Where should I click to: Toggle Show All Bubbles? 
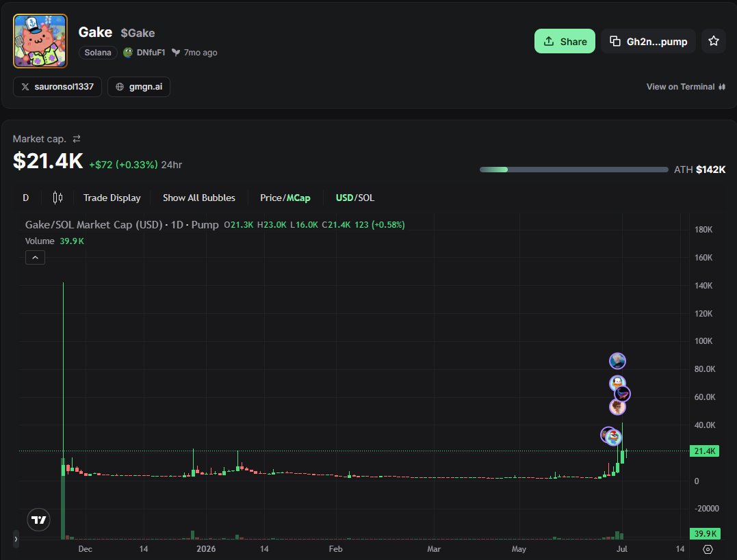click(199, 198)
